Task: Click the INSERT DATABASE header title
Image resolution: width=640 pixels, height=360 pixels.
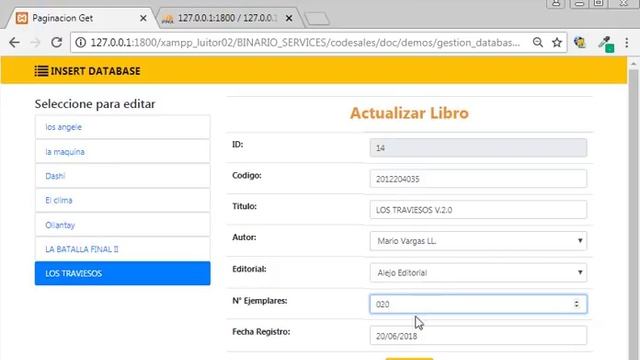Action: point(96,71)
